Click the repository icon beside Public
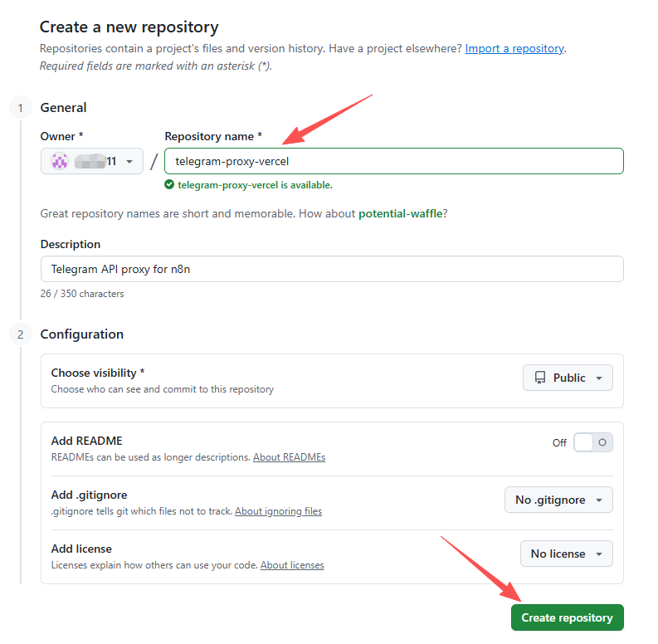 pos(540,378)
